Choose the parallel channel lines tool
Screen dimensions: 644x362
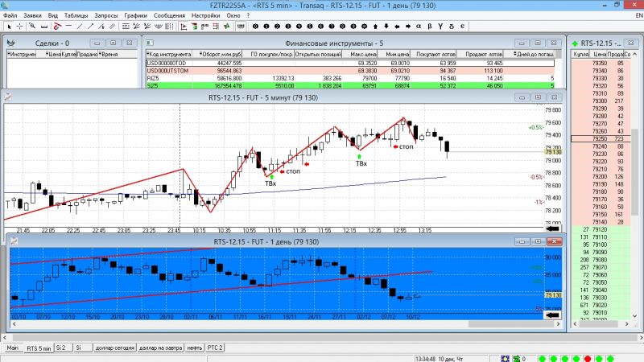click(x=112, y=27)
